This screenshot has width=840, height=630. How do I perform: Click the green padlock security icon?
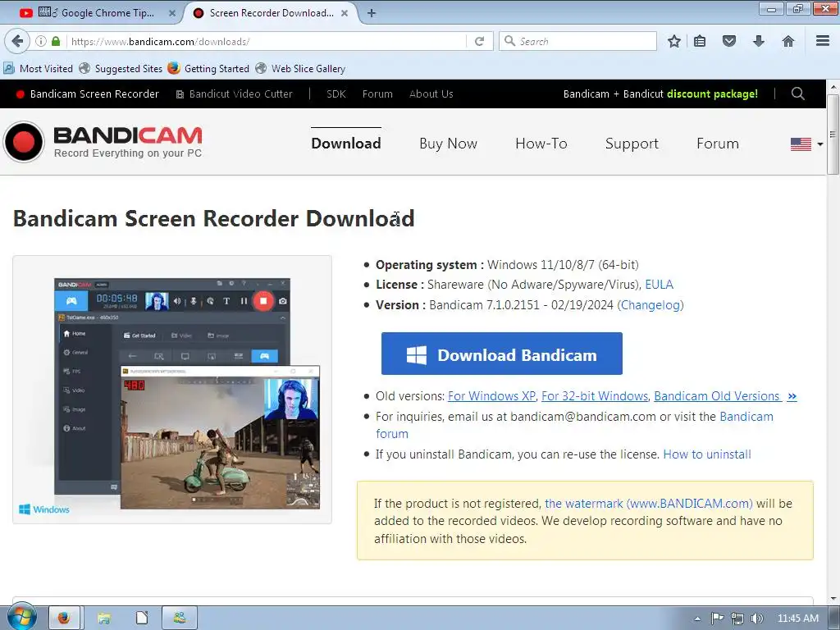tap(56, 41)
